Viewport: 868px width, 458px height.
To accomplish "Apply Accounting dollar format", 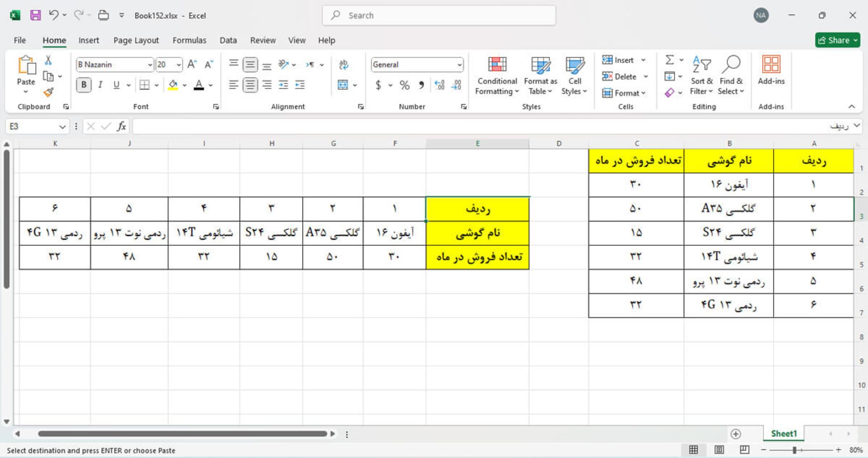I will pyautogui.click(x=378, y=85).
